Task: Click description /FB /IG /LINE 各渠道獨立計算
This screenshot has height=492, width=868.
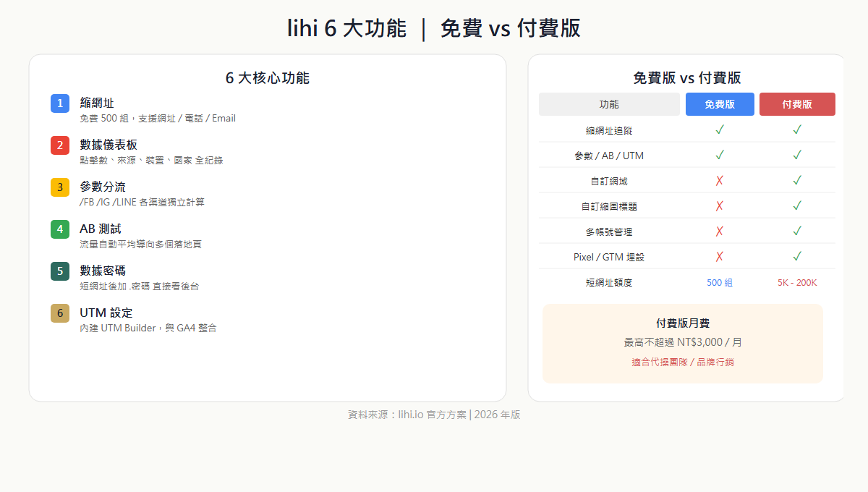Action: [142, 203]
